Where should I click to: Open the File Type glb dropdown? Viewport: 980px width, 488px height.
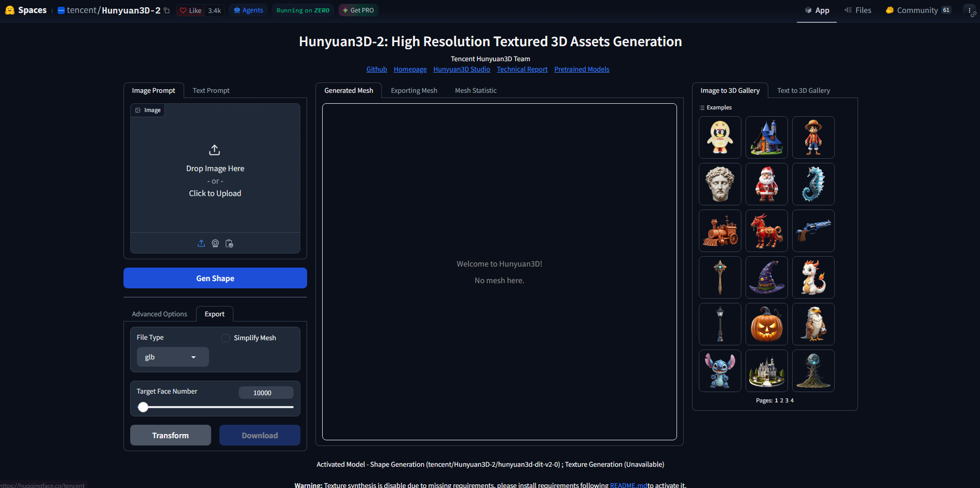click(173, 357)
